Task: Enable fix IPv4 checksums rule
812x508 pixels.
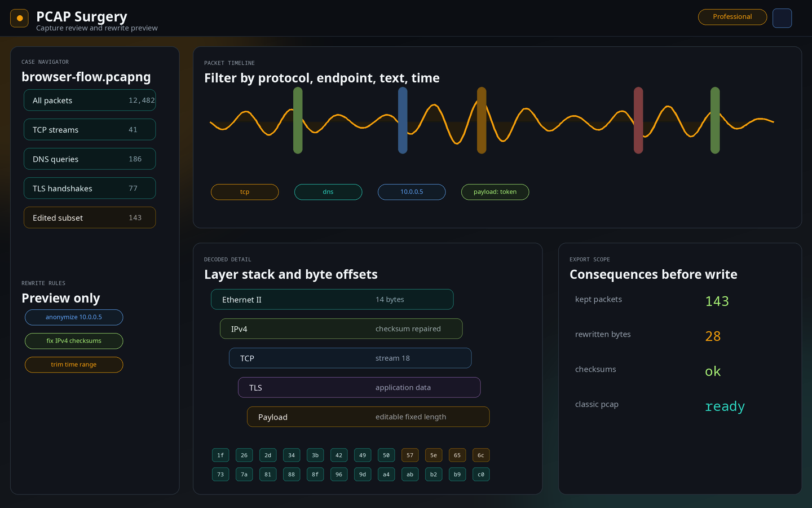Action: point(74,341)
